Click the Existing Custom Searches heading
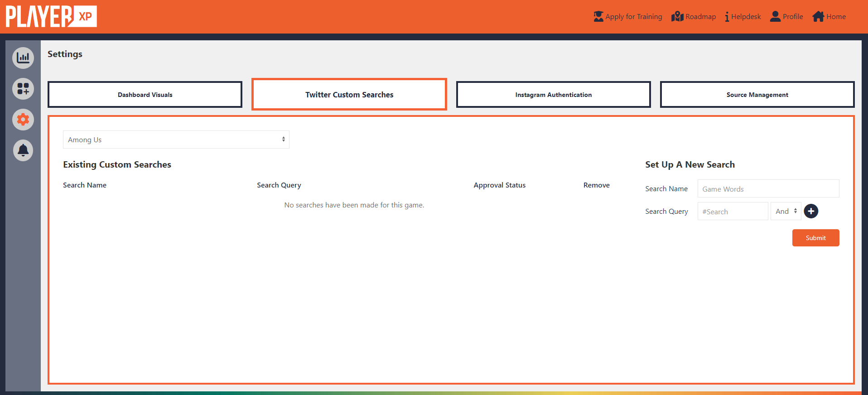Image resolution: width=868 pixels, height=395 pixels. 117,164
